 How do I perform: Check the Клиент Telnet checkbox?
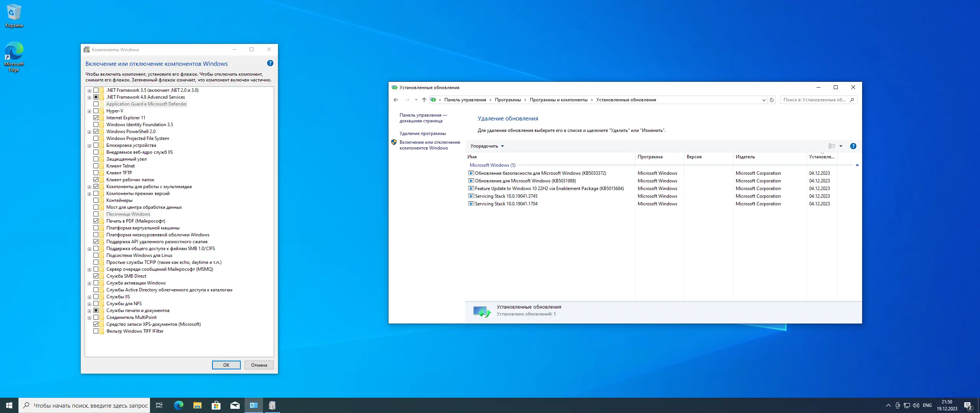(96, 166)
